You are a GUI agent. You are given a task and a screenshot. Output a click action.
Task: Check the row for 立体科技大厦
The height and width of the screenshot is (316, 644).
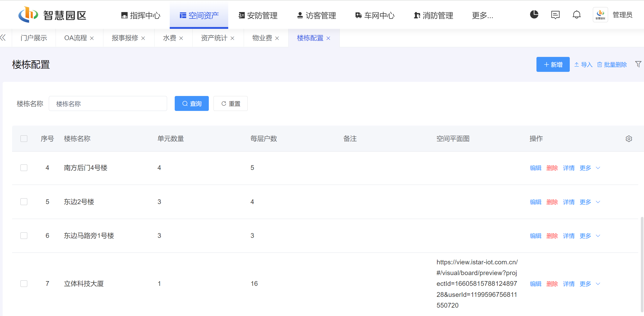point(24,283)
